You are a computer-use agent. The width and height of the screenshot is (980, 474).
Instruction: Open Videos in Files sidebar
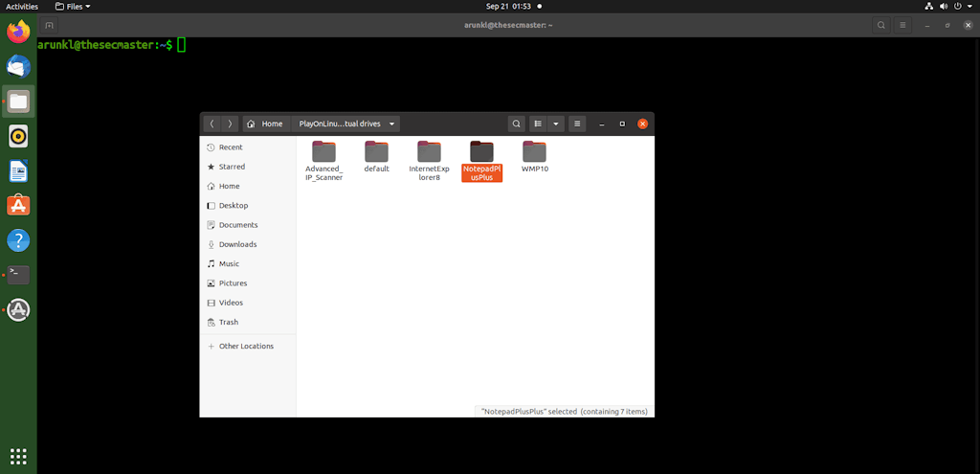(248, 302)
